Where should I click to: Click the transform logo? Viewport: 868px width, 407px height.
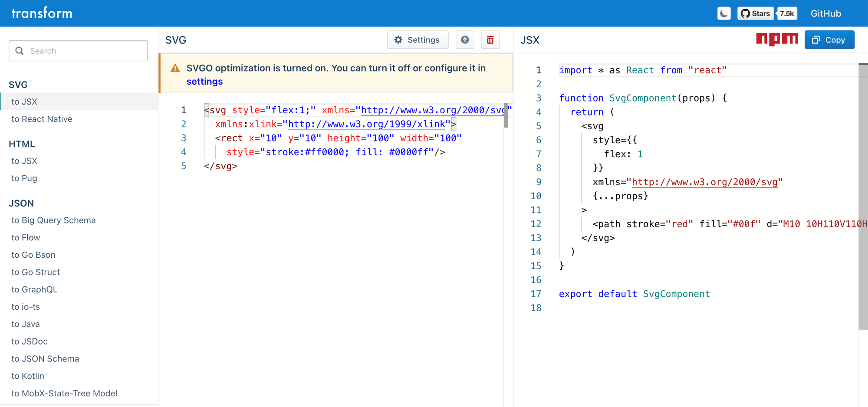pyautogui.click(x=42, y=13)
